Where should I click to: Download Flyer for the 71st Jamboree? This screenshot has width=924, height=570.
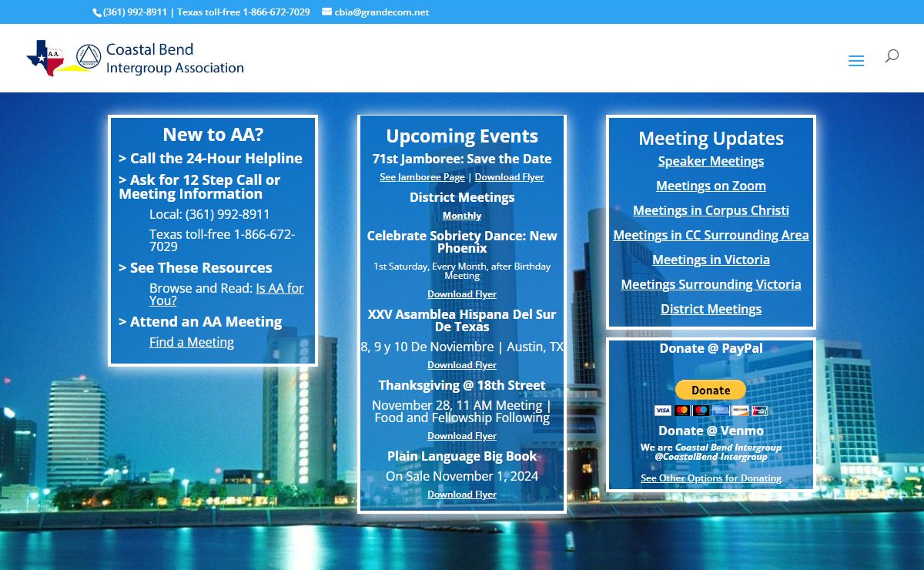(509, 177)
